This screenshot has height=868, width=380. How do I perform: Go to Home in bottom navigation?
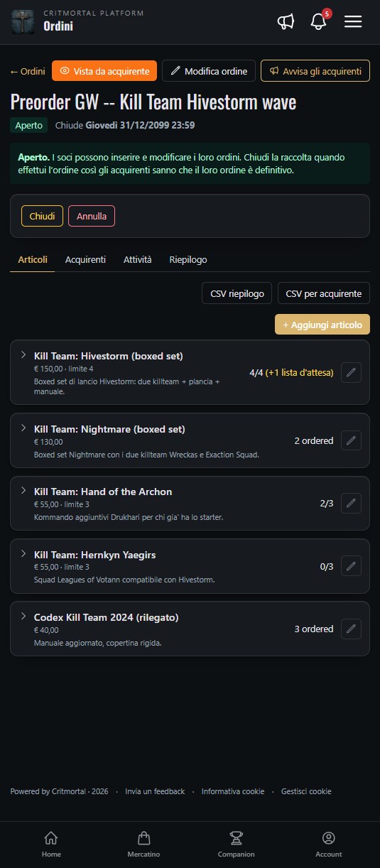(50, 844)
